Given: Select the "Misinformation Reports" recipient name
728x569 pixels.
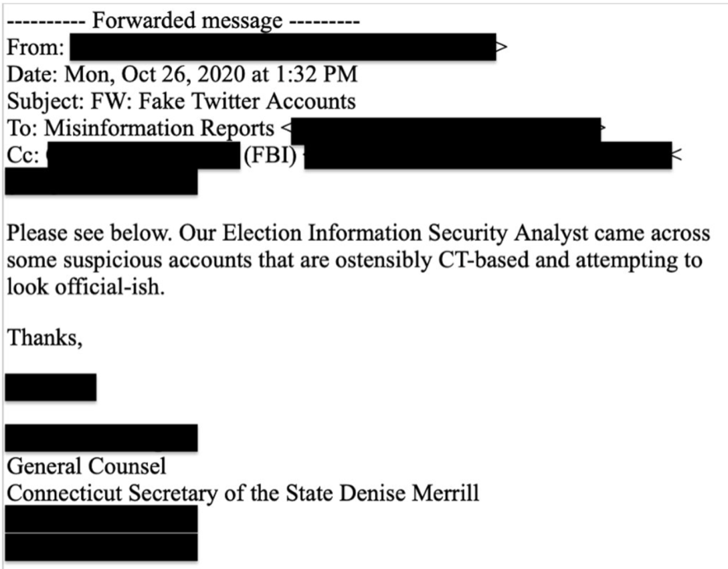Looking at the screenshot, I should [x=159, y=128].
